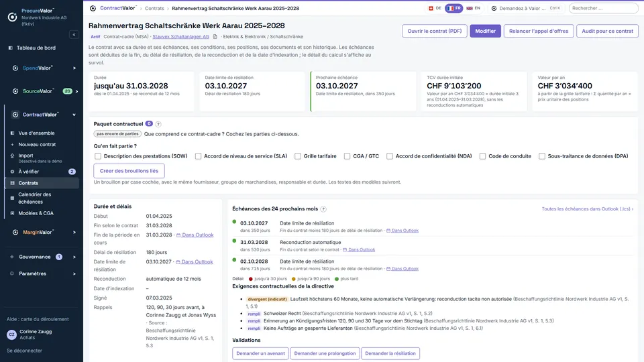This screenshot has width=644, height=362.
Task: Click the document icon next to supplier name
Action: pos(215,36)
